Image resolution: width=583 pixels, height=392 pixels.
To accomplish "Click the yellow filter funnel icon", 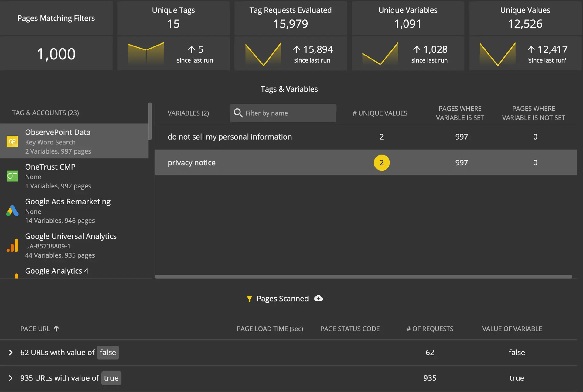I will pos(249,299).
